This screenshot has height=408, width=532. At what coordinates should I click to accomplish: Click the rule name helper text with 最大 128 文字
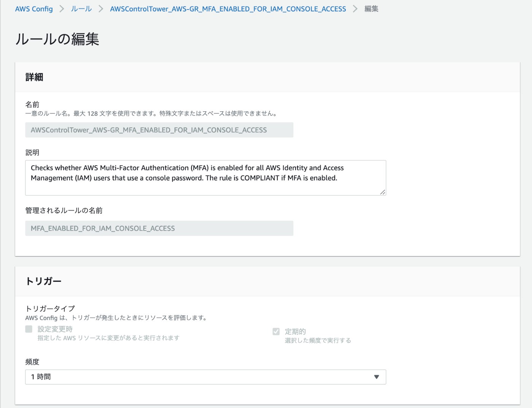point(152,113)
